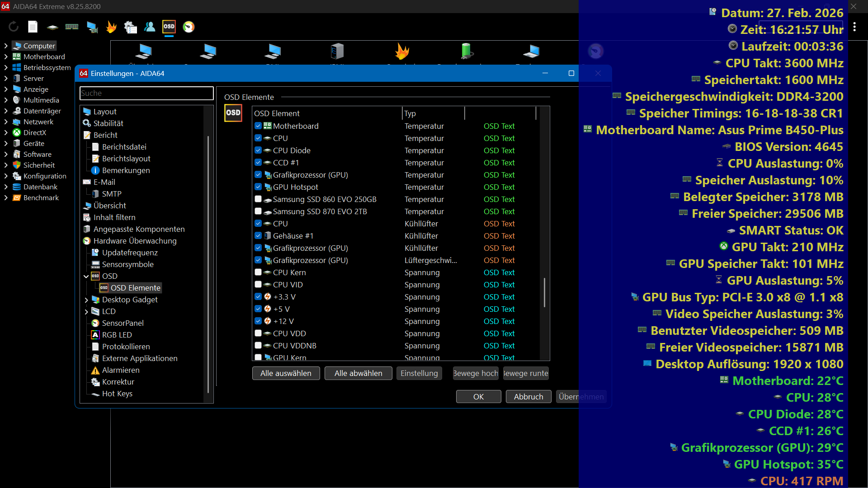Image resolution: width=868 pixels, height=488 pixels.
Task: Click the Suche search field
Action: tap(146, 93)
